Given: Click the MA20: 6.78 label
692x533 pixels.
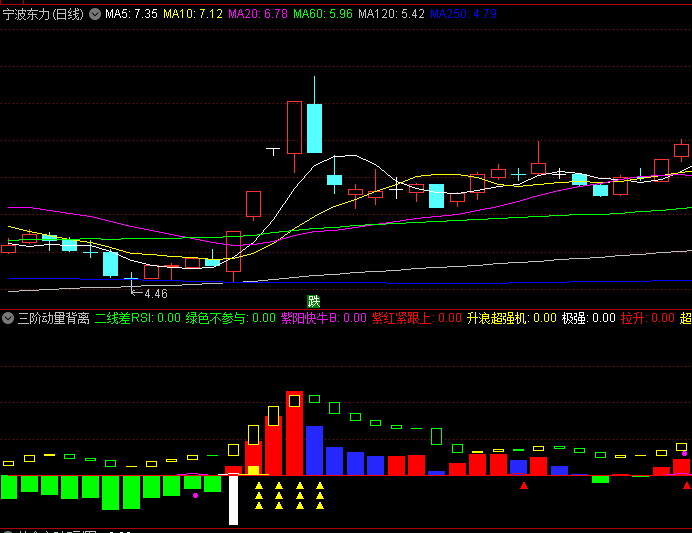Looking at the screenshot, I should (258, 14).
